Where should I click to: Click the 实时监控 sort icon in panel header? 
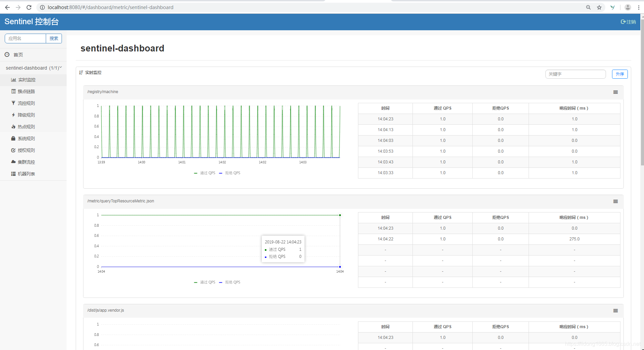pos(81,73)
